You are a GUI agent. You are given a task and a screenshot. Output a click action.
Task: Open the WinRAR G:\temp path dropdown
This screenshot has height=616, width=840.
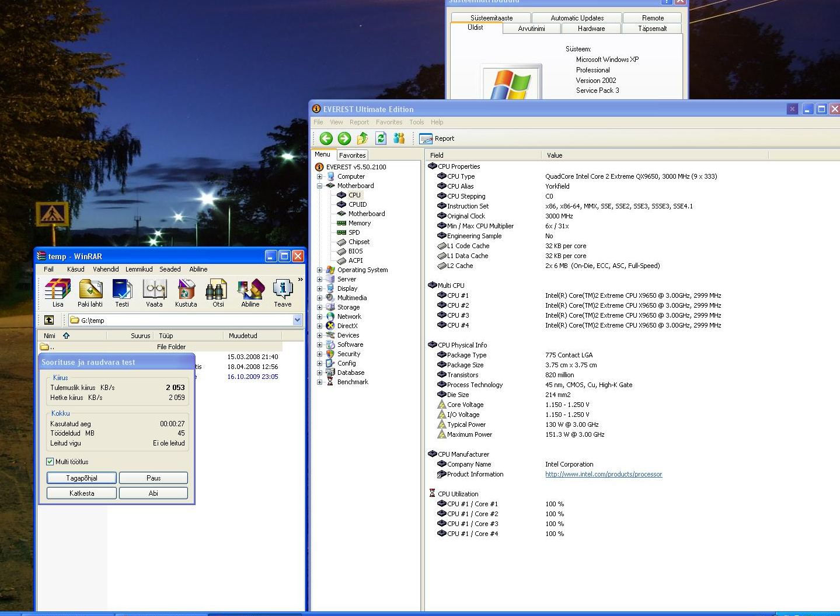(x=297, y=320)
